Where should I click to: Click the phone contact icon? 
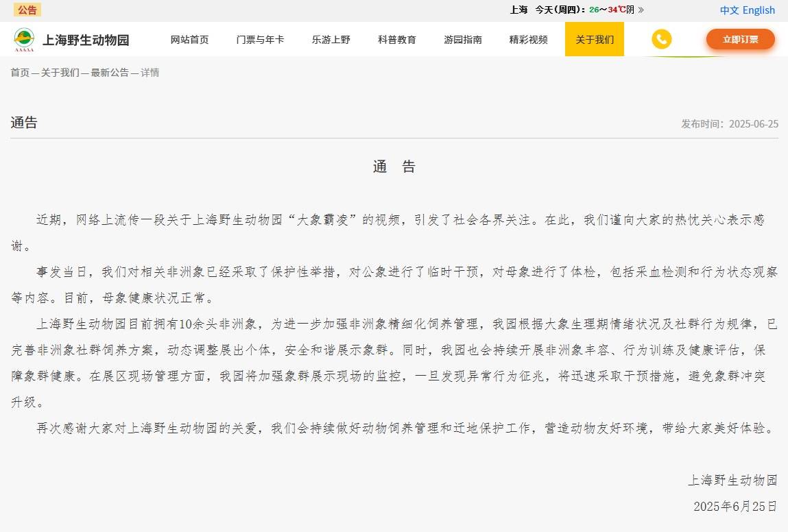click(x=660, y=39)
